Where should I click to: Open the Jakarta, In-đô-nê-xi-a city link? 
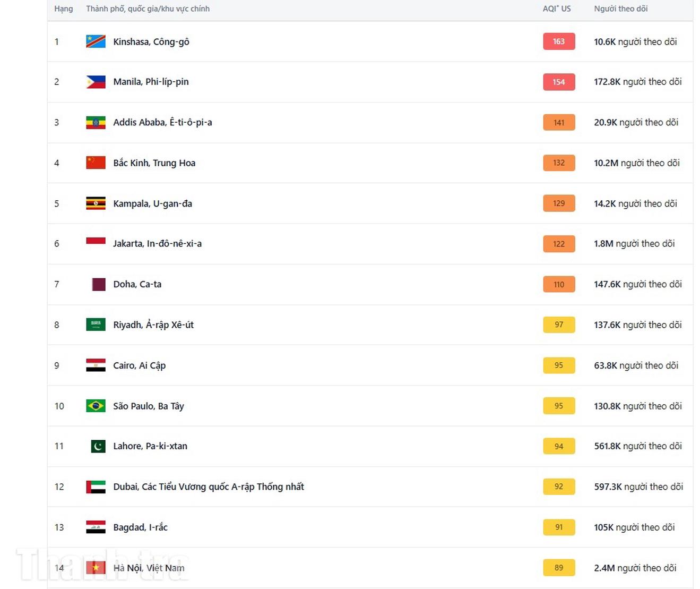pyautogui.click(x=157, y=244)
